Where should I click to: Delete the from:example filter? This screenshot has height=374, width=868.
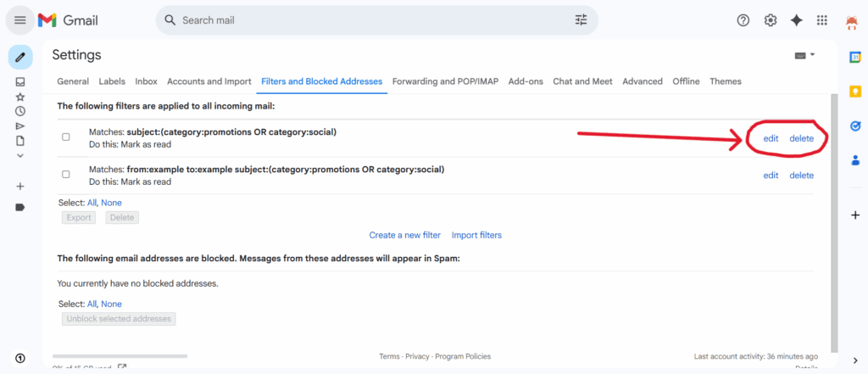(802, 176)
